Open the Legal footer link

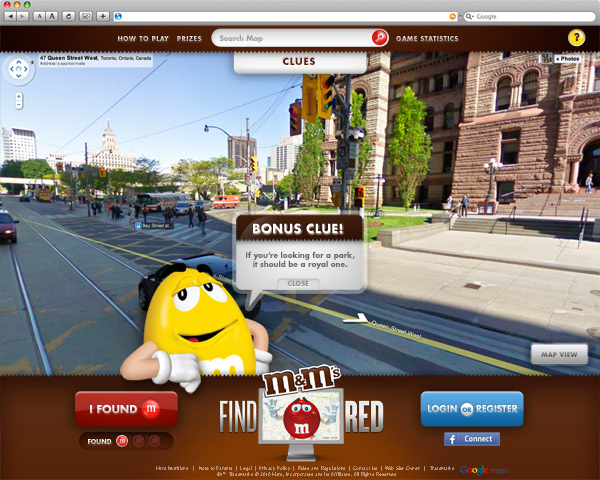click(x=246, y=468)
